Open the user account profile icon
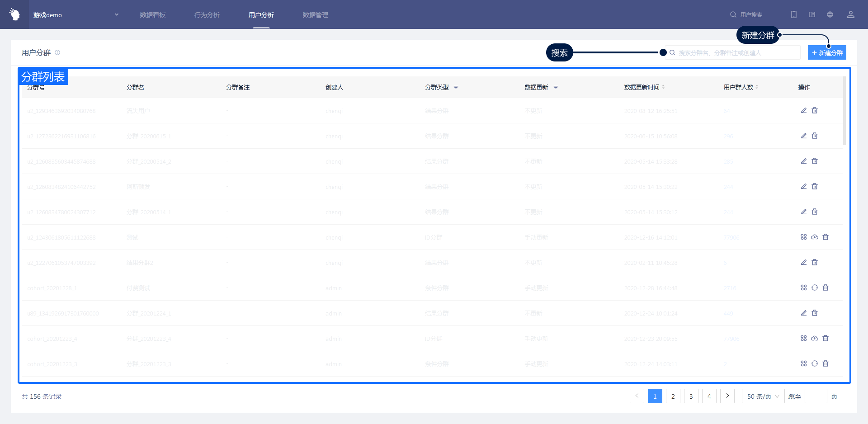Screen dimensions: 868x424 coord(850,15)
